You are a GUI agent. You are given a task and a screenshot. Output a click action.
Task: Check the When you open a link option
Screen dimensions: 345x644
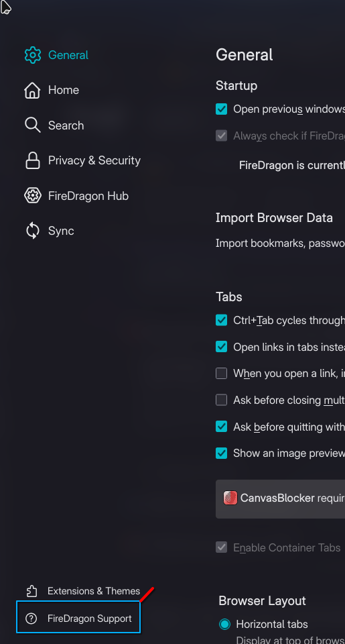click(x=222, y=374)
